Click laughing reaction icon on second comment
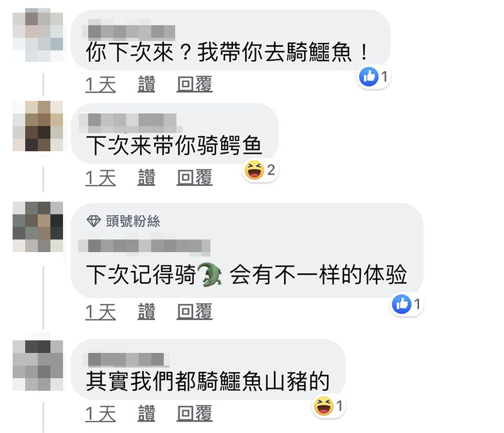 click(x=254, y=170)
